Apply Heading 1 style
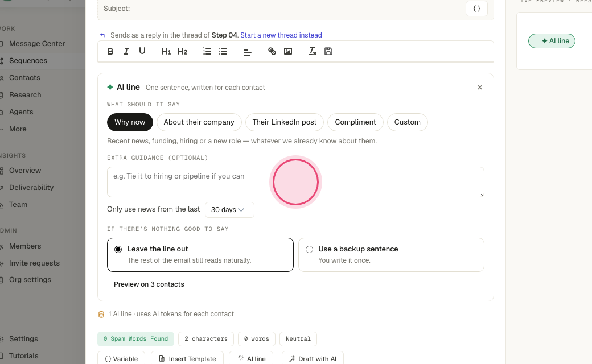The image size is (592, 364). (x=166, y=51)
